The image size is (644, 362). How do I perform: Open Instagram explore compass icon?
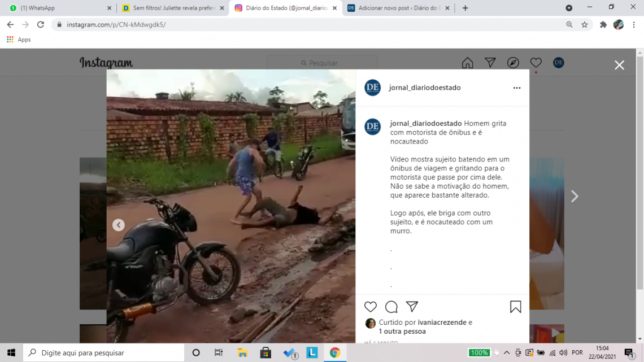tap(513, 63)
